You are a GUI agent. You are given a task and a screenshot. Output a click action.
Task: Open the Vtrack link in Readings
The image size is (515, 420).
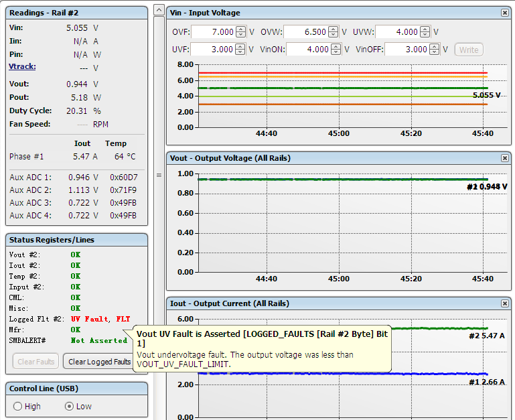(x=22, y=66)
